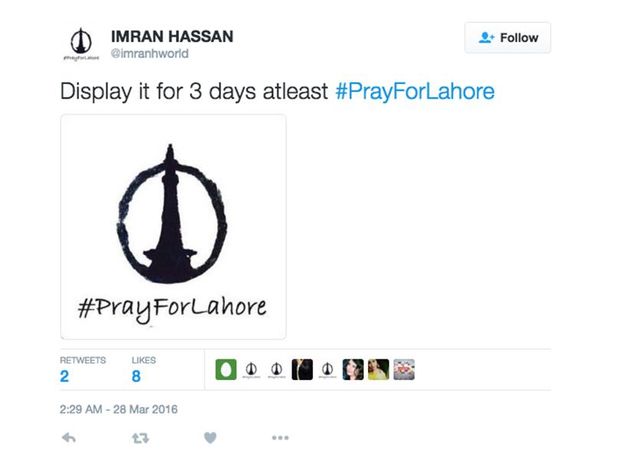This screenshot has height=465, width=620.
Task: Open the #PrayForLahore hashtag link
Action: click(x=415, y=92)
